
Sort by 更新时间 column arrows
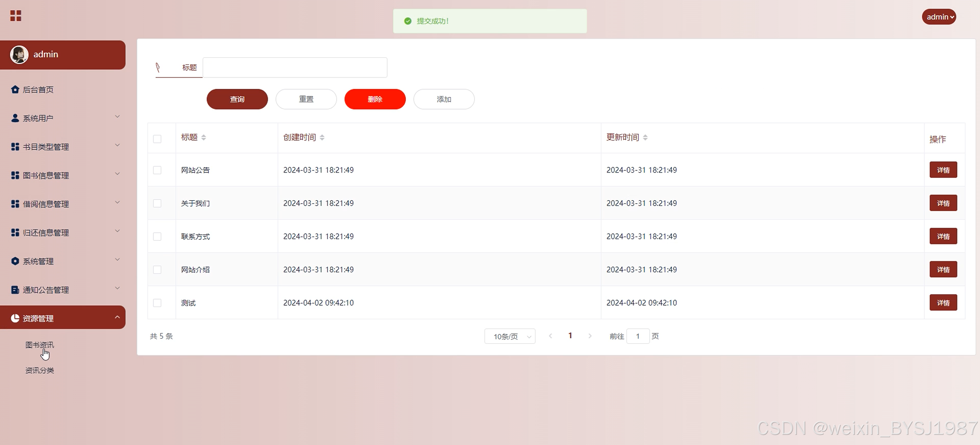point(645,138)
